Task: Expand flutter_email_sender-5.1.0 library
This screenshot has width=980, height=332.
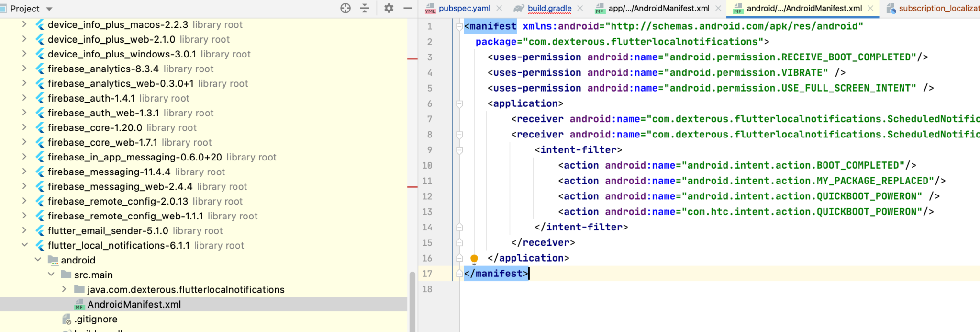Action: [24, 230]
